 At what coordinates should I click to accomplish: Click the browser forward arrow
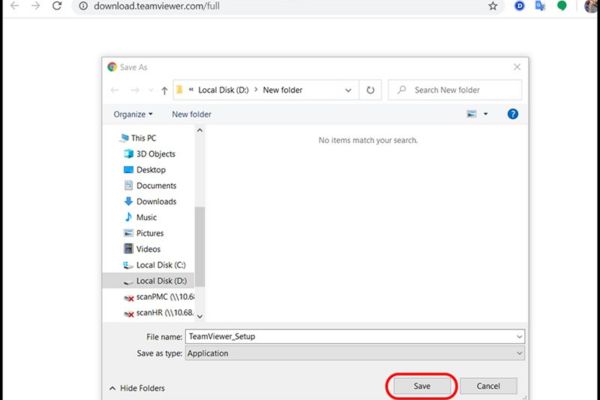[36, 6]
